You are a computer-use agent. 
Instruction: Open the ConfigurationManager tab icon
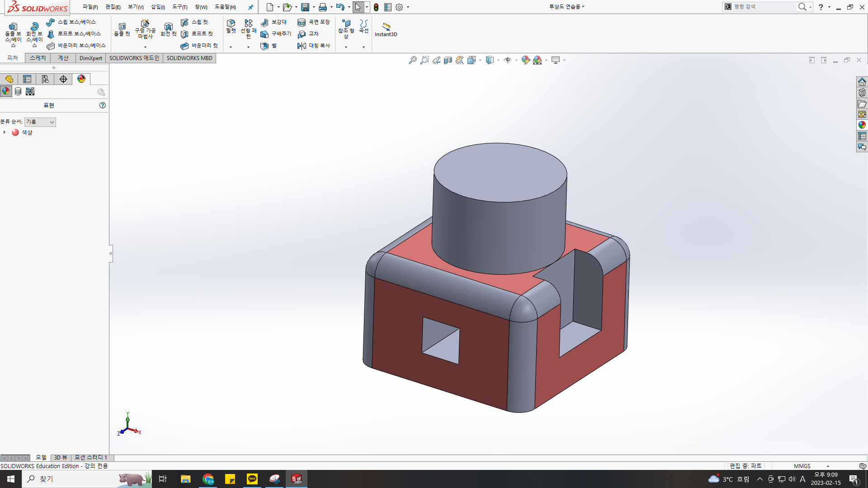pos(45,79)
